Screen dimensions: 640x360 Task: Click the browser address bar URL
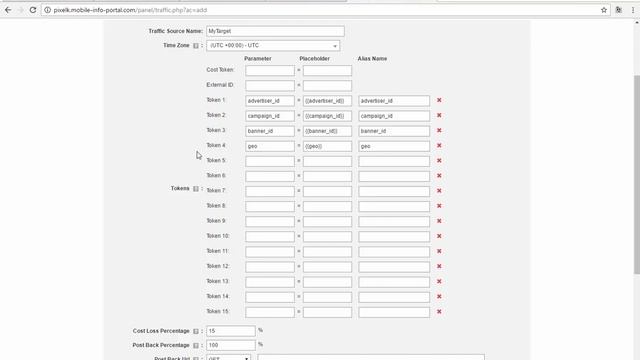click(x=130, y=10)
